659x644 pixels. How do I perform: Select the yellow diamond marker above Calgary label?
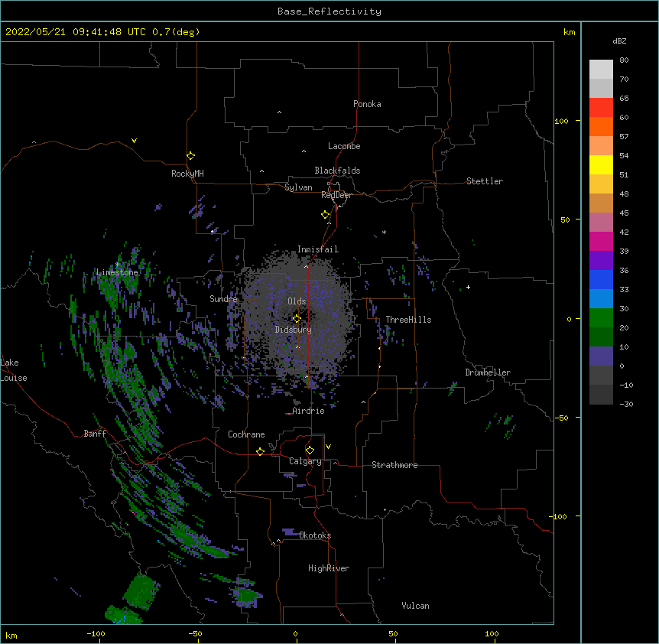coord(310,450)
